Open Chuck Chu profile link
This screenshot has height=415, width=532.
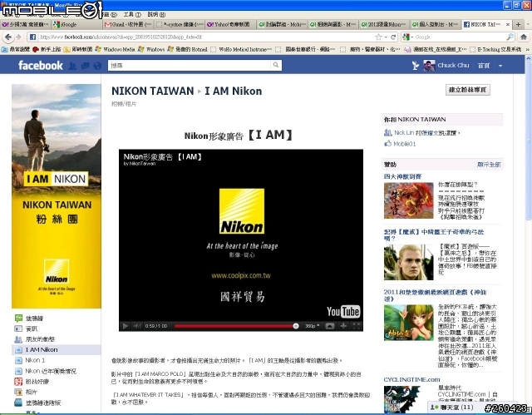(x=453, y=65)
